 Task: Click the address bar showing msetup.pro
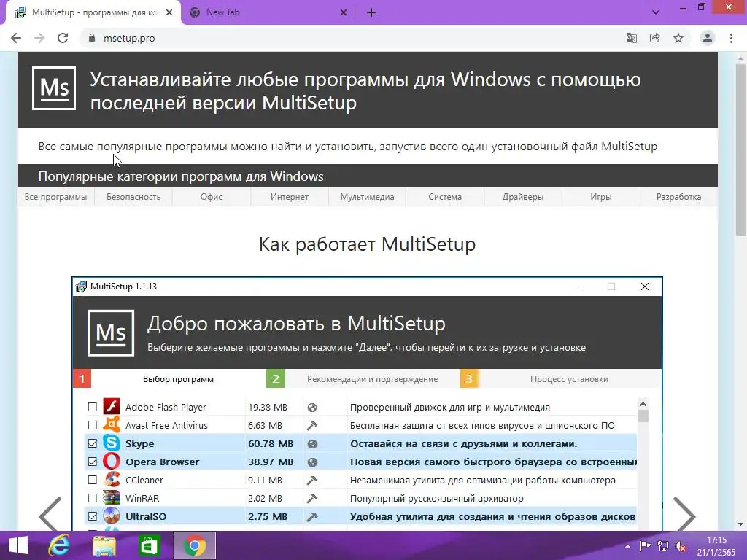352,38
